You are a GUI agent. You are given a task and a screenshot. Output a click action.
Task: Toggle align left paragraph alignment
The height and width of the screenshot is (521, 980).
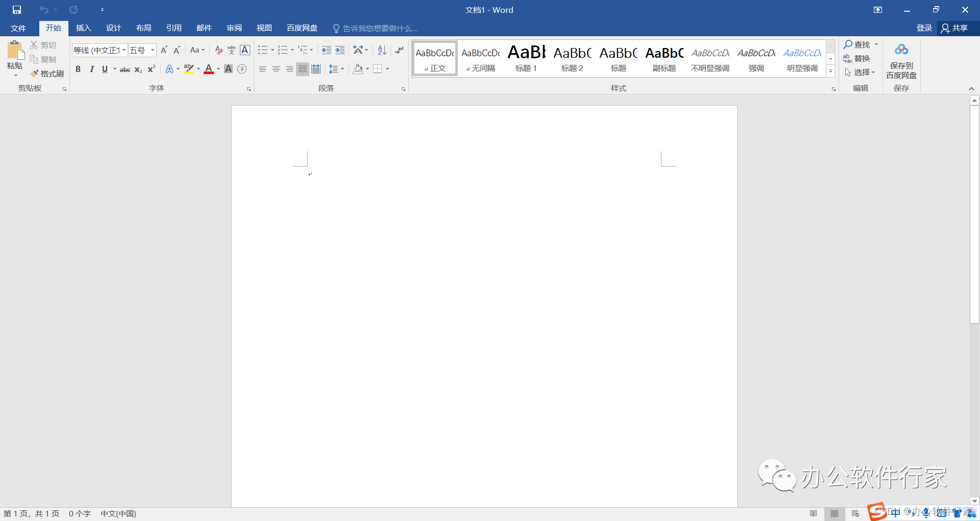(x=263, y=69)
